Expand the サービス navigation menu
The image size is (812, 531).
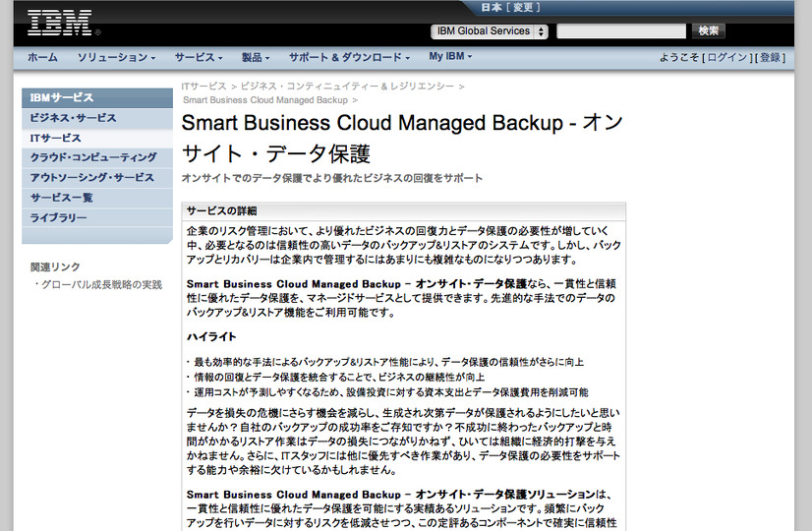coord(199,57)
